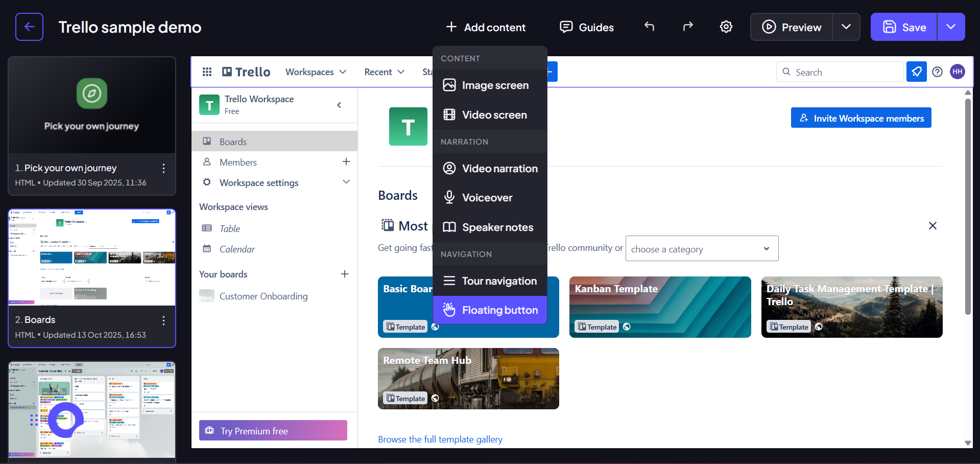The image size is (980, 464).
Task: Open the HH account avatar
Action: coord(958,72)
